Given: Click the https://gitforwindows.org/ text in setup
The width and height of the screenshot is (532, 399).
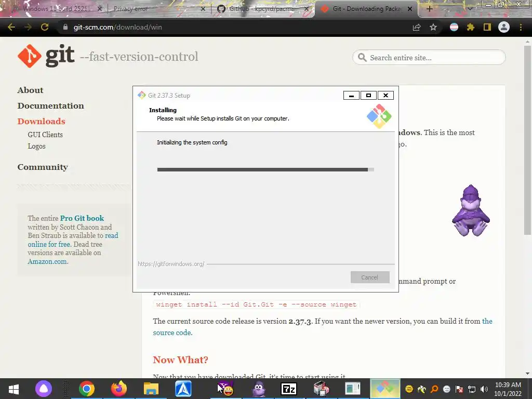Looking at the screenshot, I should 171,264.
